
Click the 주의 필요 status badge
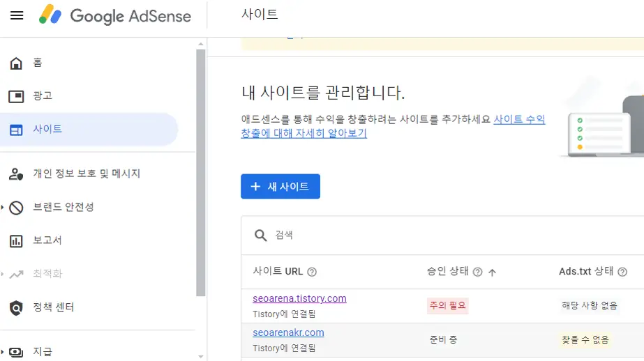coord(447,306)
